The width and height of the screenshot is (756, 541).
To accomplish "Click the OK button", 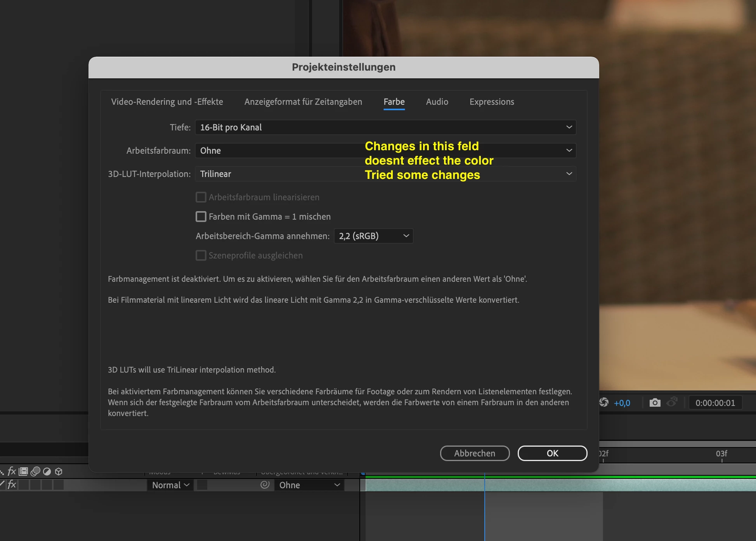I will coord(552,453).
